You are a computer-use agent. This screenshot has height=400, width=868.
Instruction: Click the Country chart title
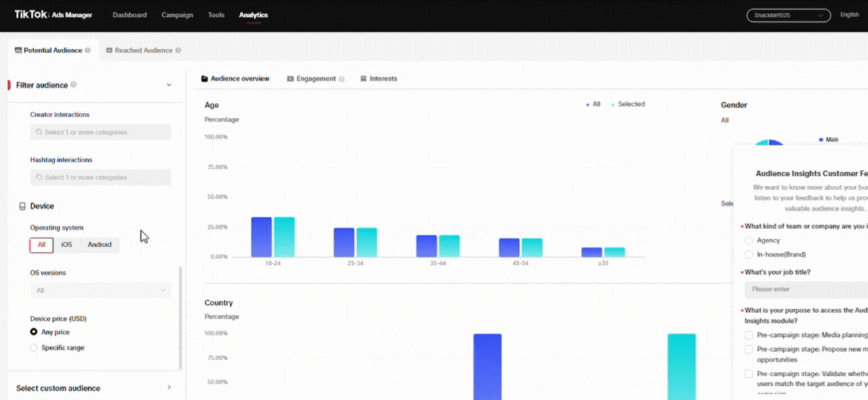pyautogui.click(x=219, y=303)
